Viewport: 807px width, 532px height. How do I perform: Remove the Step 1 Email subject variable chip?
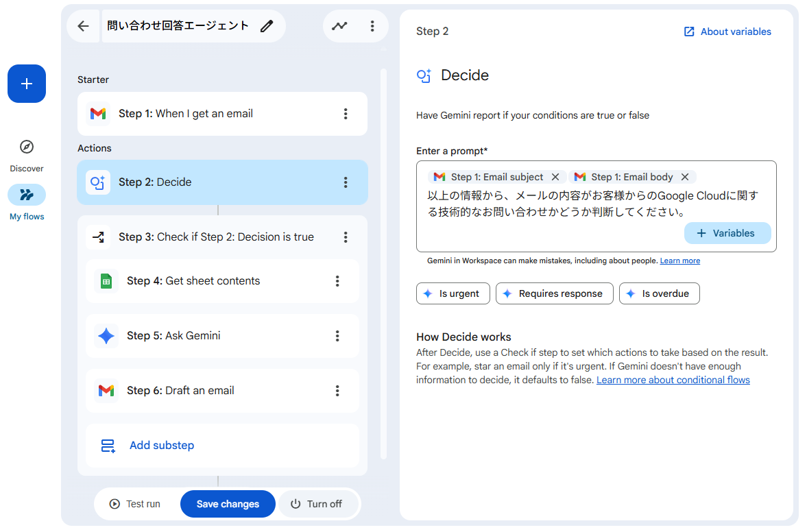click(x=555, y=176)
